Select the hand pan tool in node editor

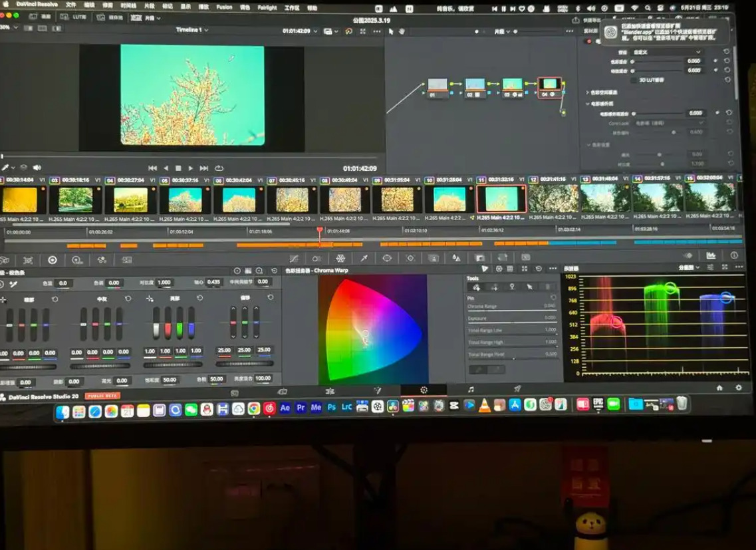pos(402,32)
